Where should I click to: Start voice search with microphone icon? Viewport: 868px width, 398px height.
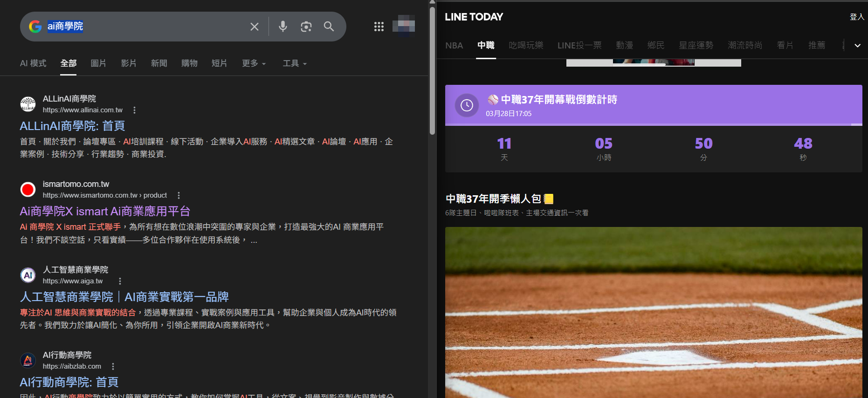tap(282, 27)
